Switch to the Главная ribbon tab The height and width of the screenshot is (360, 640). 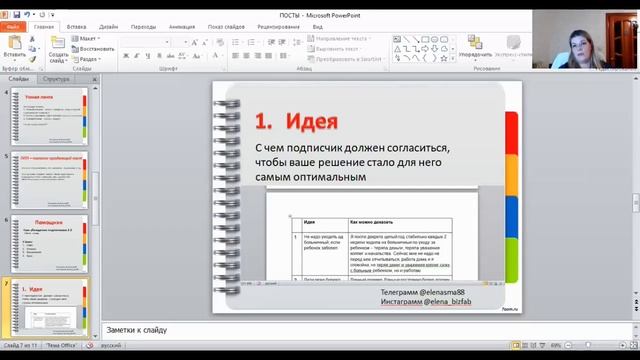click(x=44, y=27)
